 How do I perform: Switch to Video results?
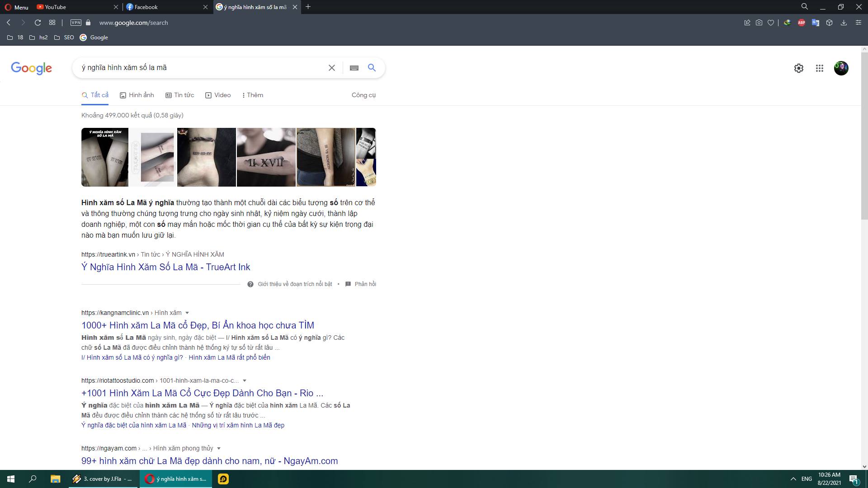pos(218,95)
